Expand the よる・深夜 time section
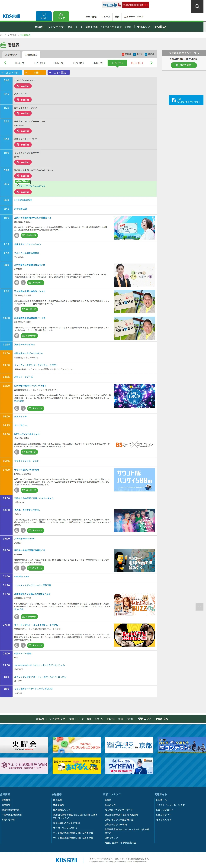This screenshot has height=868, width=206. point(59,72)
